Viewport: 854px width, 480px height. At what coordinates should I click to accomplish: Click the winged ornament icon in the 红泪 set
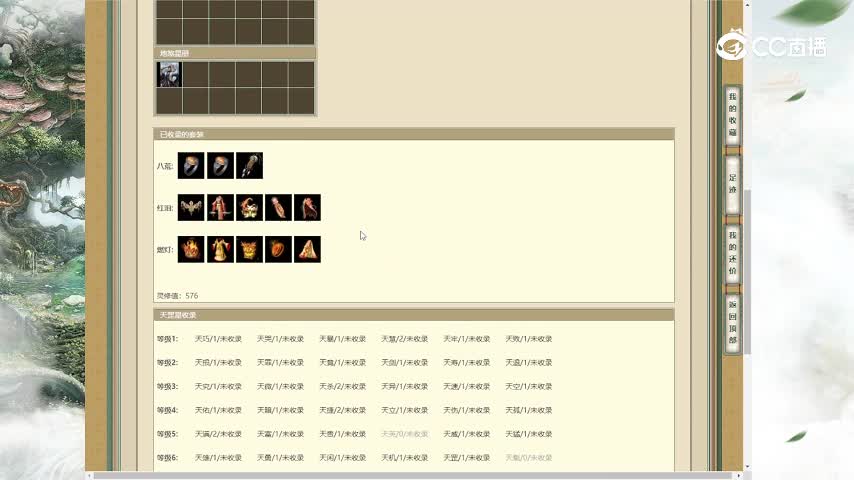point(191,208)
